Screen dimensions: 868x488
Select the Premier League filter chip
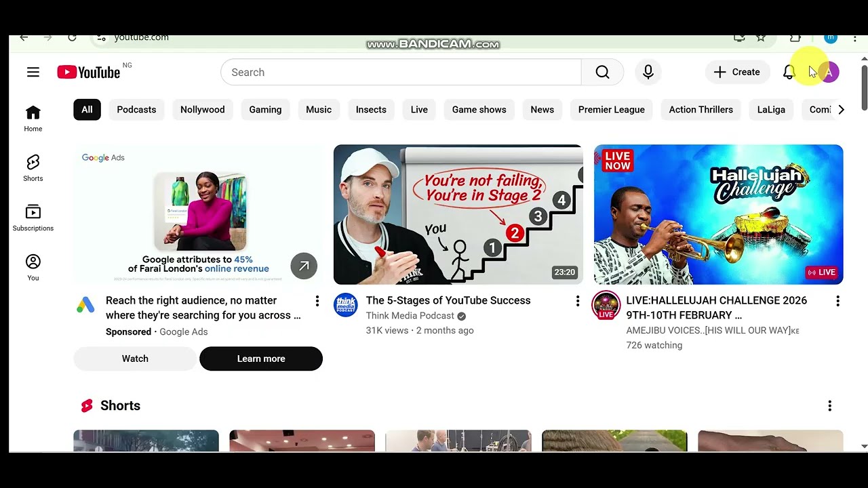[612, 110]
